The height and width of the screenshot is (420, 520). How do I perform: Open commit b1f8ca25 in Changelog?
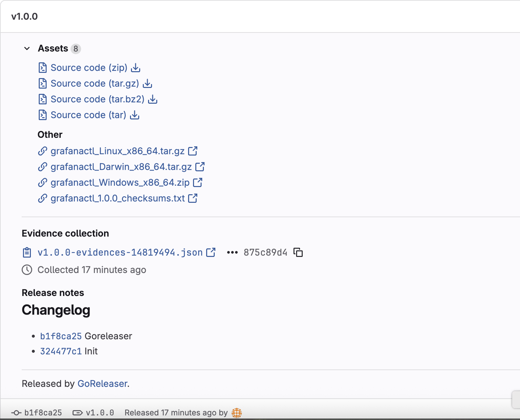[61, 336]
